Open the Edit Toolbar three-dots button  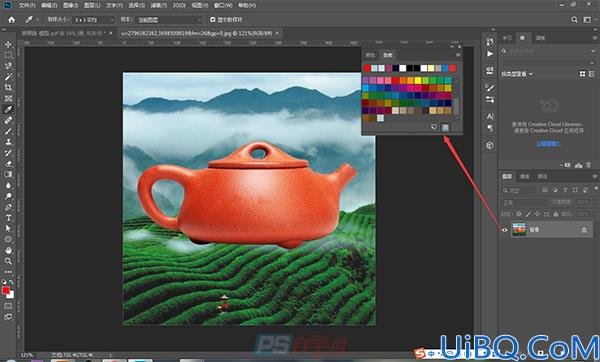(x=8, y=272)
